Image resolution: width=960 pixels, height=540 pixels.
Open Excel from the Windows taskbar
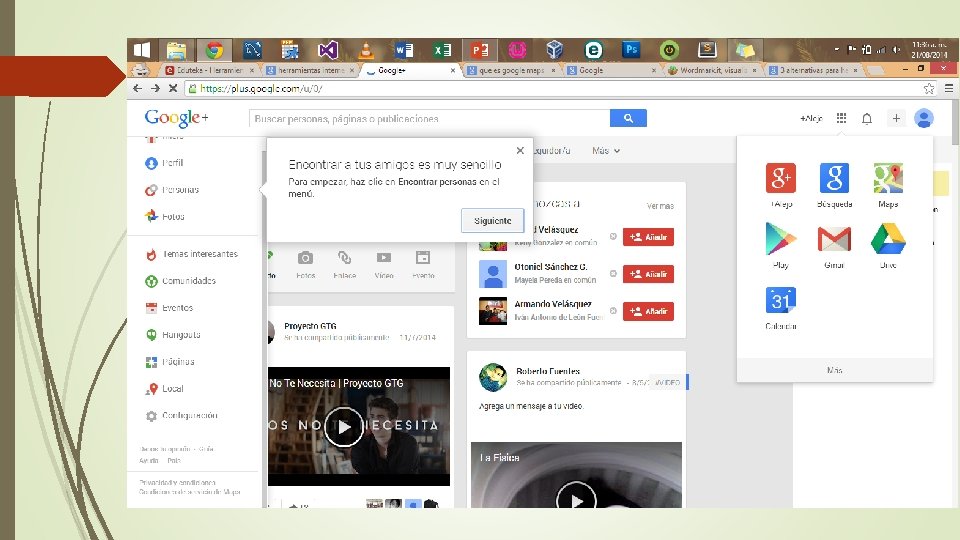pyautogui.click(x=442, y=50)
